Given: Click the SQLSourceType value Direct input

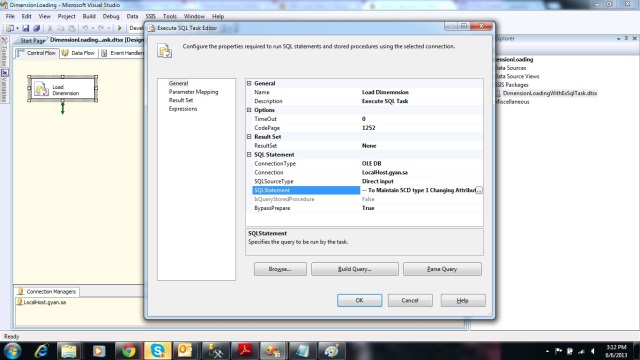Looking at the screenshot, I should [378, 181].
